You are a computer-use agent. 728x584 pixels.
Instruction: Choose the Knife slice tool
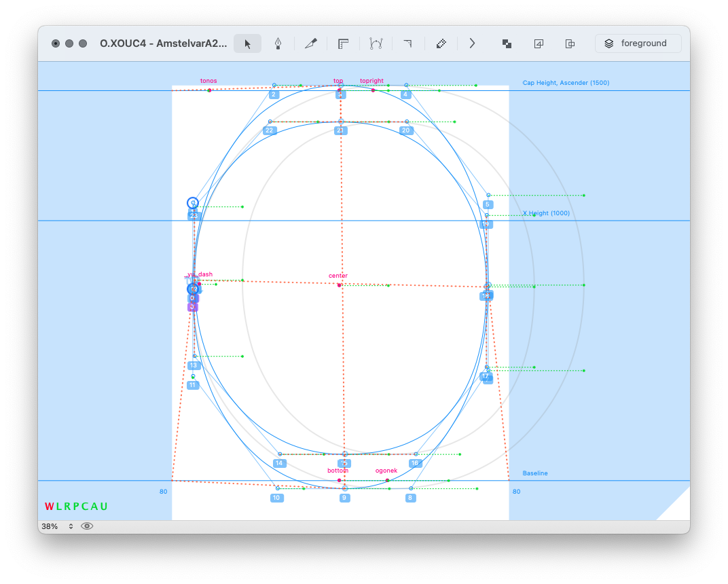(311, 43)
